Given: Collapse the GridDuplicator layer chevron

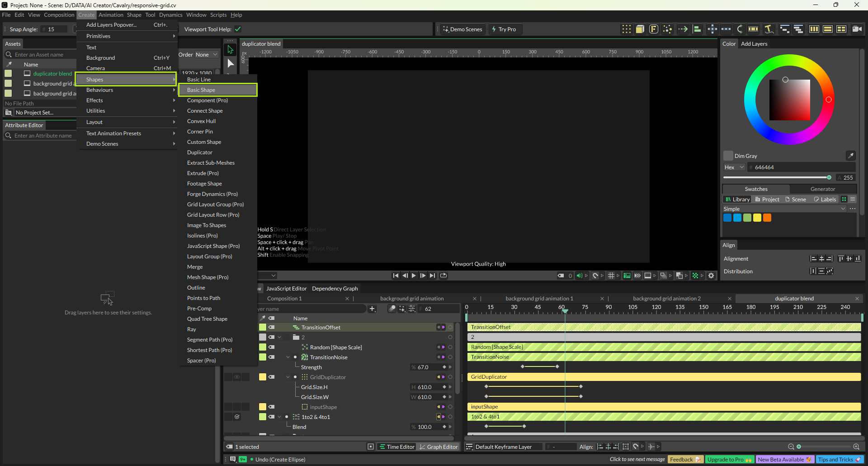Looking at the screenshot, I should (288, 377).
